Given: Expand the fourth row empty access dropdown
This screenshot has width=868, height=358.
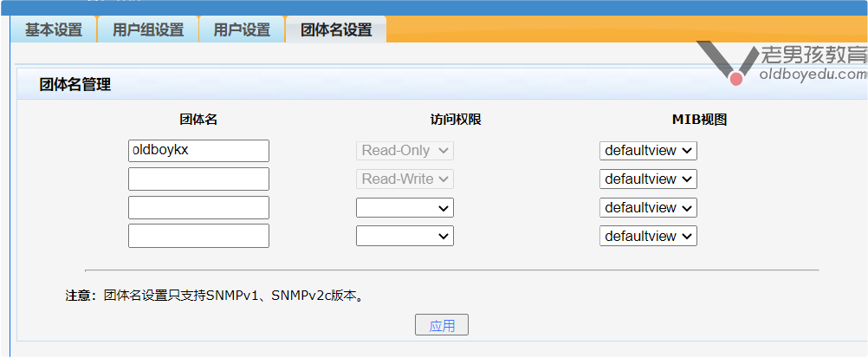Looking at the screenshot, I should click(405, 236).
